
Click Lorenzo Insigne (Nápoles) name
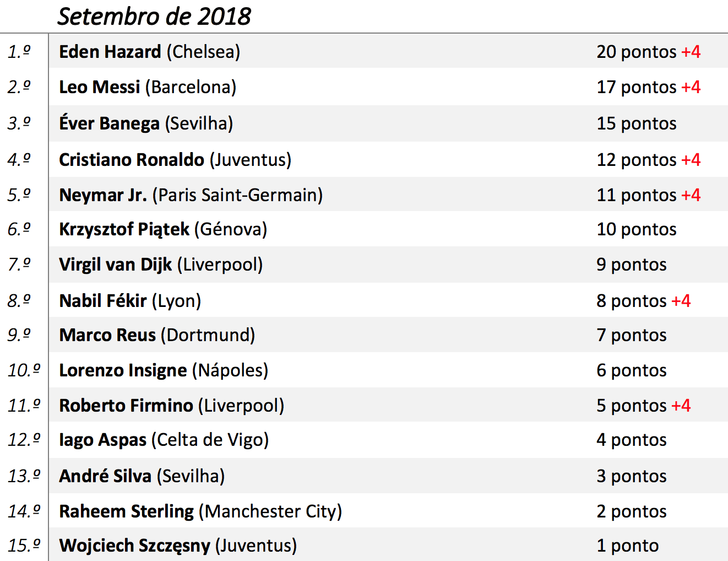pyautogui.click(x=164, y=370)
